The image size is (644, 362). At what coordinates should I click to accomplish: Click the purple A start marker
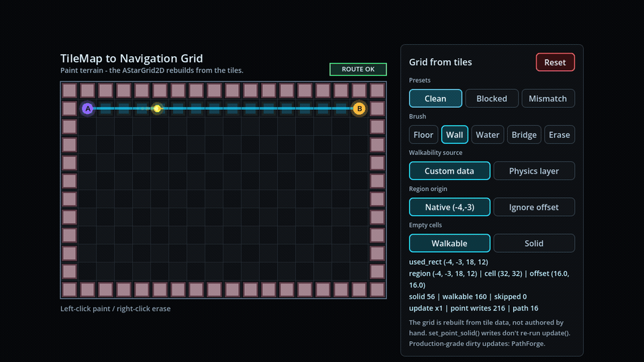click(x=87, y=109)
